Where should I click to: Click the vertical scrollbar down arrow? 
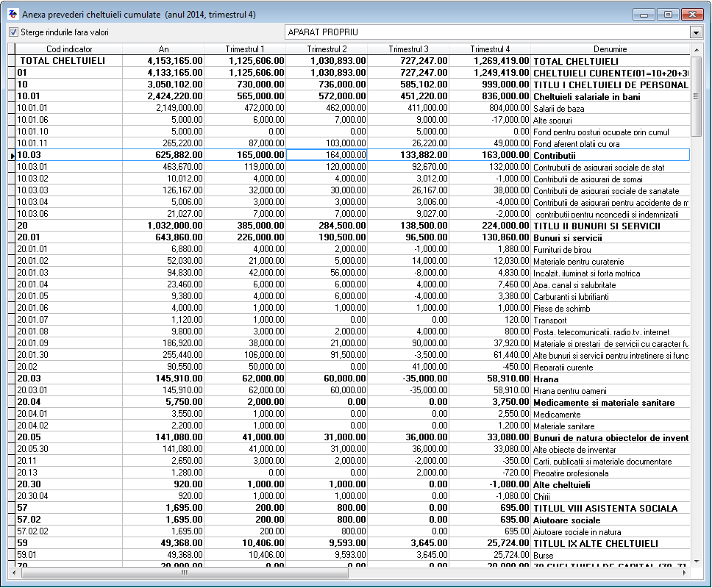point(696,562)
